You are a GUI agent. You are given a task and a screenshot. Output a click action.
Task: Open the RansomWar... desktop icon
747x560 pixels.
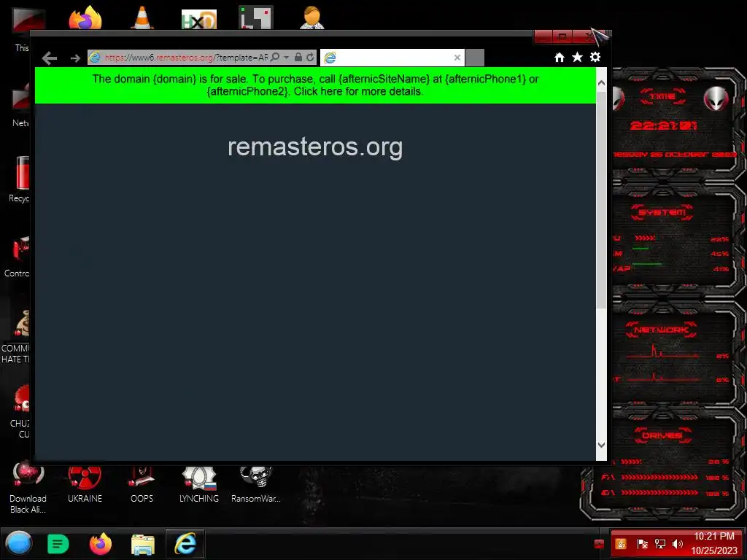256,485
